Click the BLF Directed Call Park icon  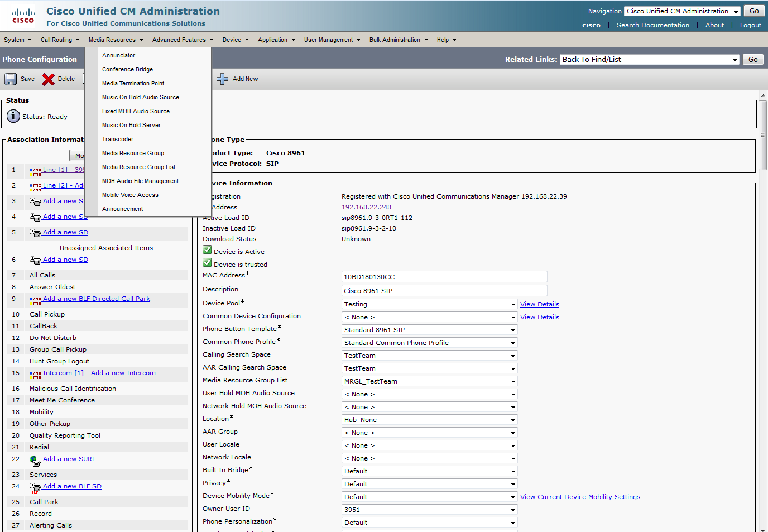pos(35,300)
